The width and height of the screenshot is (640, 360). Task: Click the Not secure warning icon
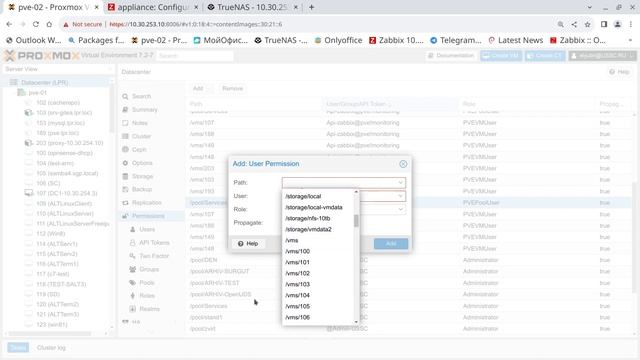(x=66, y=24)
